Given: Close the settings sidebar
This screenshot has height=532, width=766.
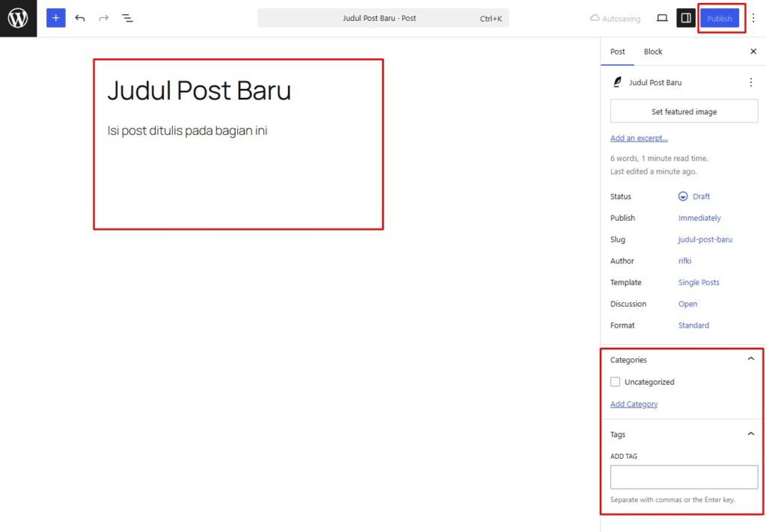Looking at the screenshot, I should [x=753, y=52].
